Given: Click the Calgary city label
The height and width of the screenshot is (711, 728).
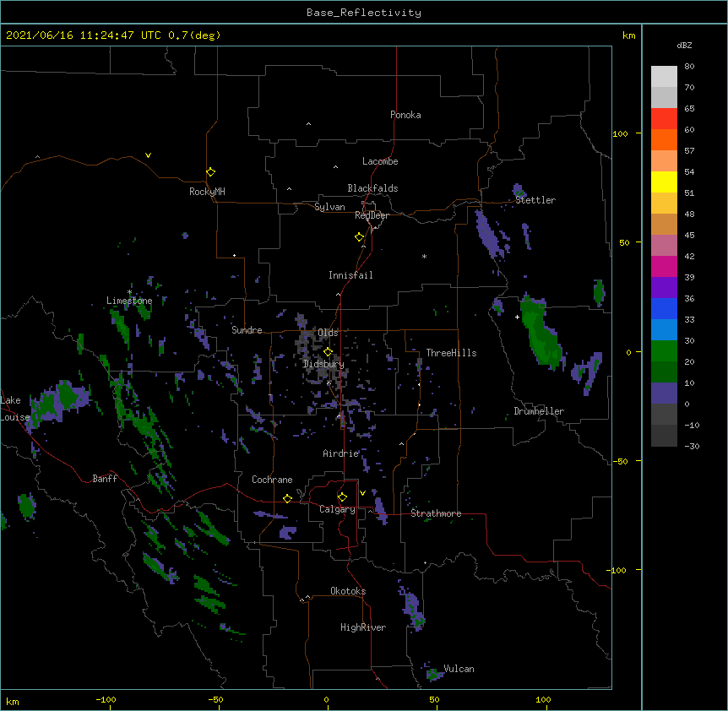Looking at the screenshot, I should (337, 509).
